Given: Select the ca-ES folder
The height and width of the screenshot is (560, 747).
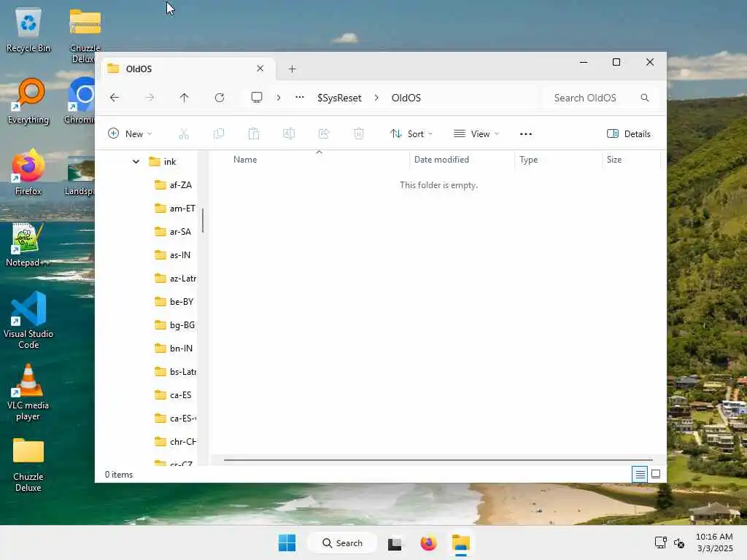Looking at the screenshot, I should (x=174, y=395).
